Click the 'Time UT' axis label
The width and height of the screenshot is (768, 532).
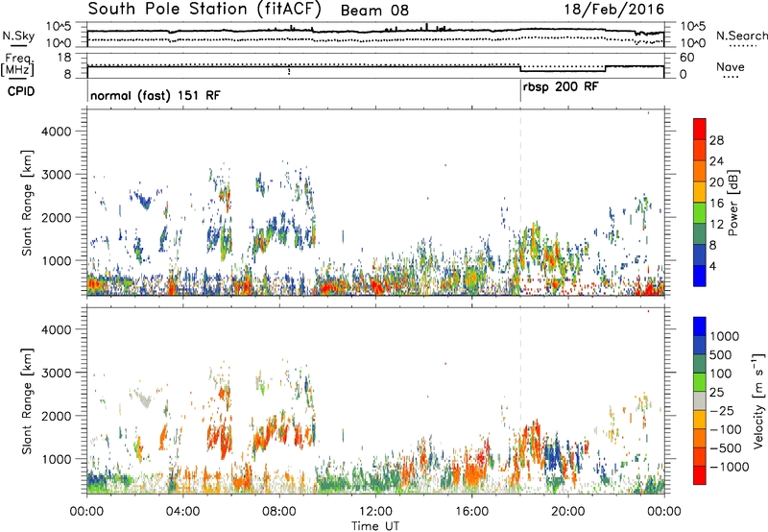[375, 526]
